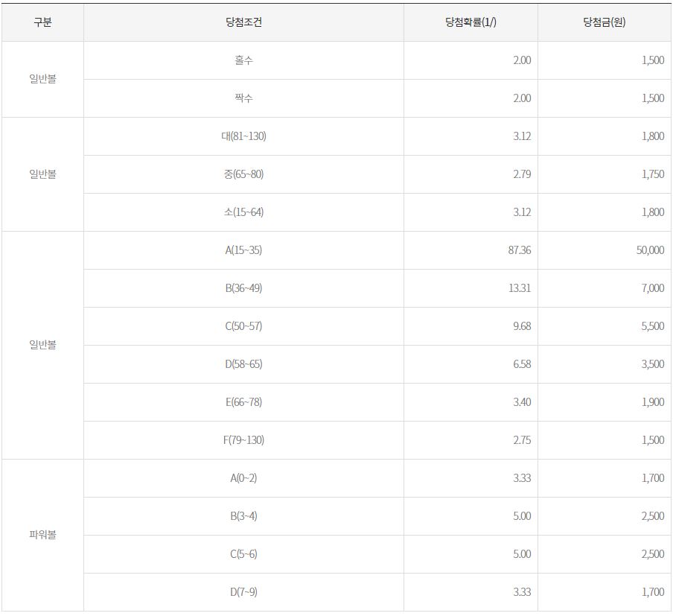The image size is (676, 616).
Task: Click the 50,000 prize amount
Action: click(650, 250)
